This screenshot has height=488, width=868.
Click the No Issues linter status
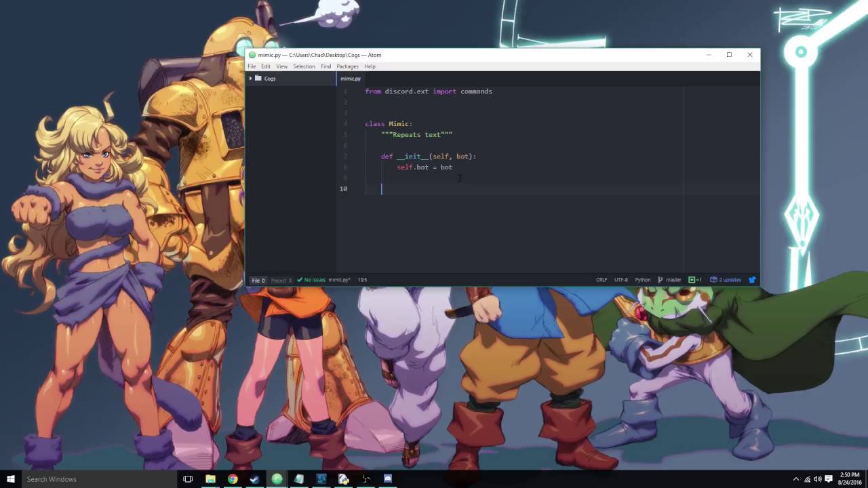(311, 280)
